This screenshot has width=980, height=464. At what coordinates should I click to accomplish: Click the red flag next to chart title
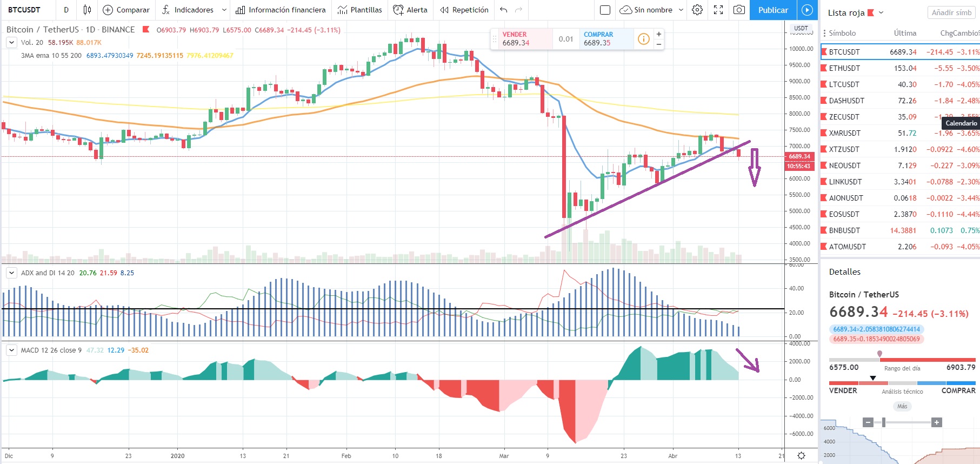point(146,29)
